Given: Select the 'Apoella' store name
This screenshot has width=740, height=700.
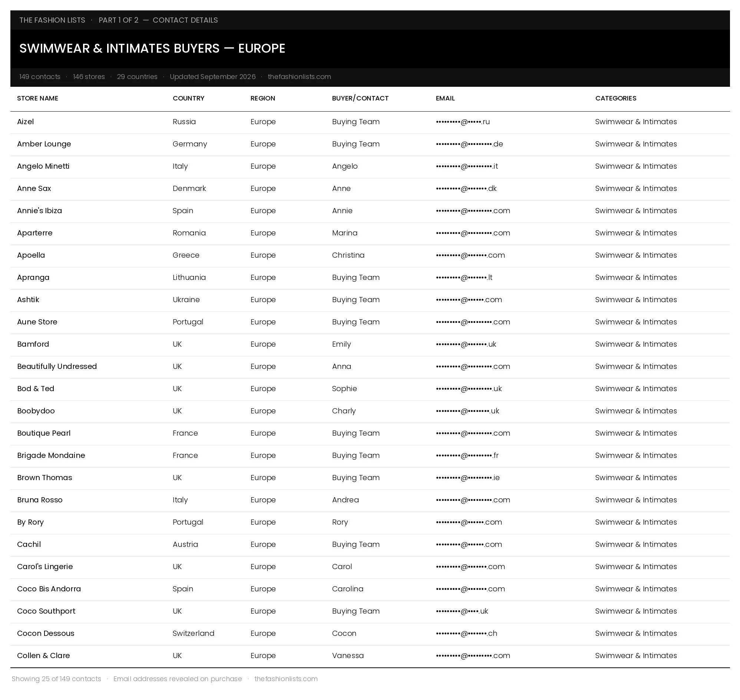Looking at the screenshot, I should point(31,255).
